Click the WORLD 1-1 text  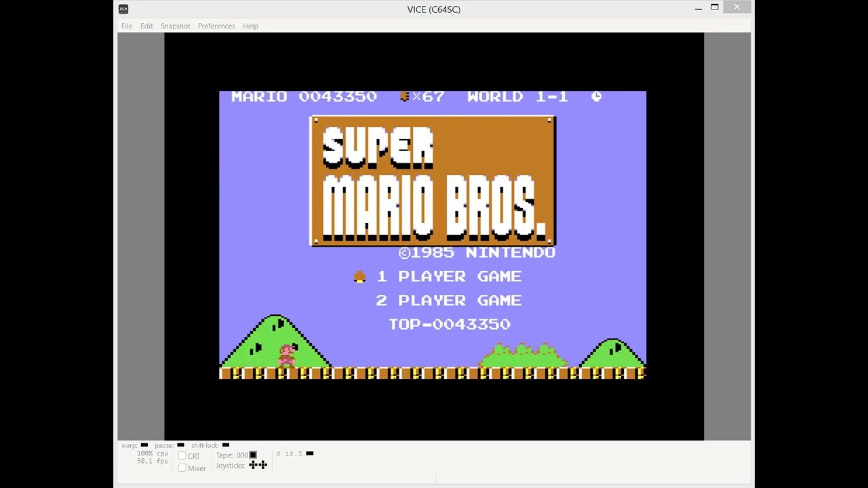click(x=517, y=96)
